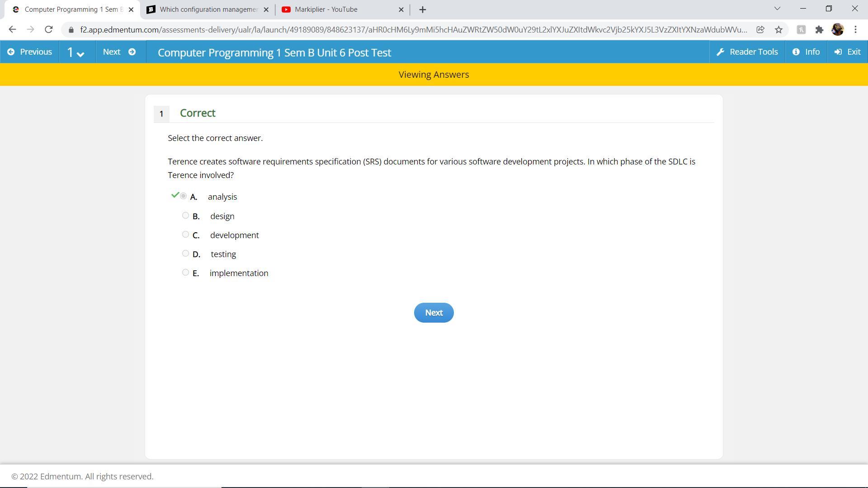Expand the question number dropdown

tap(75, 52)
